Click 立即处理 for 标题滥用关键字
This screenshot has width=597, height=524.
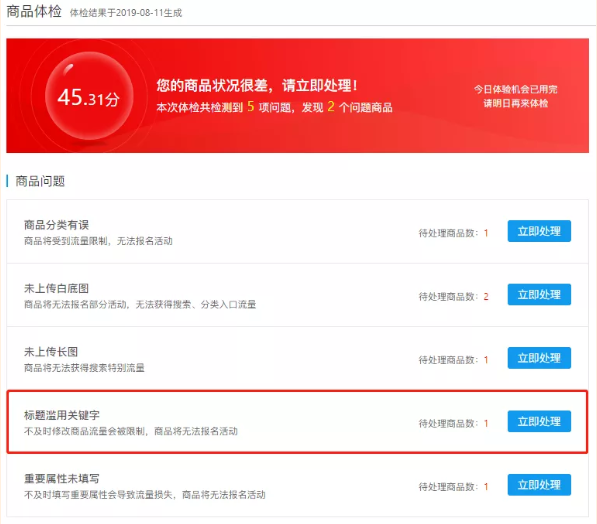539,421
